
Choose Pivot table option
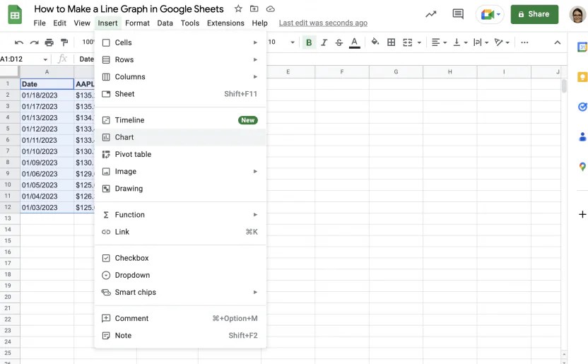point(180,155)
